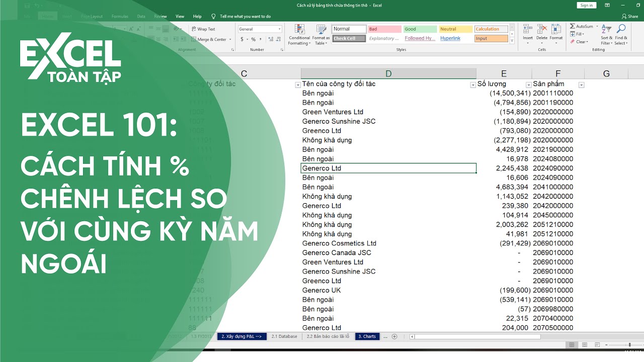Click the Sign in button
The image size is (644, 362).
click(587, 5)
